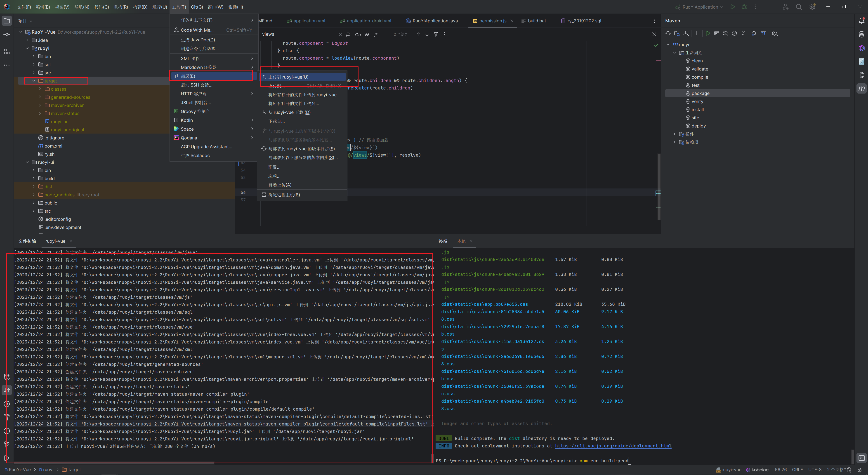Click Search Everywhere magnifier icon
868x475 pixels.
tap(799, 7)
